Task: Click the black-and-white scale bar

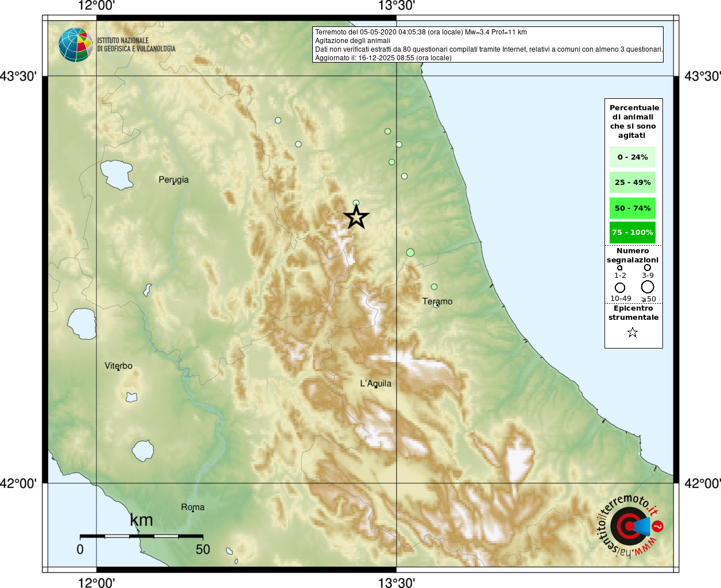Action: [x=141, y=536]
